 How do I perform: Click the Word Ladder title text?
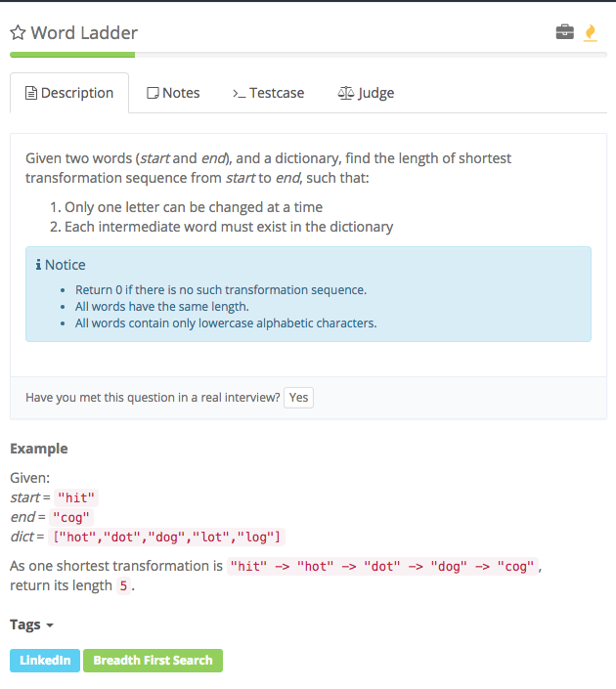tap(84, 33)
